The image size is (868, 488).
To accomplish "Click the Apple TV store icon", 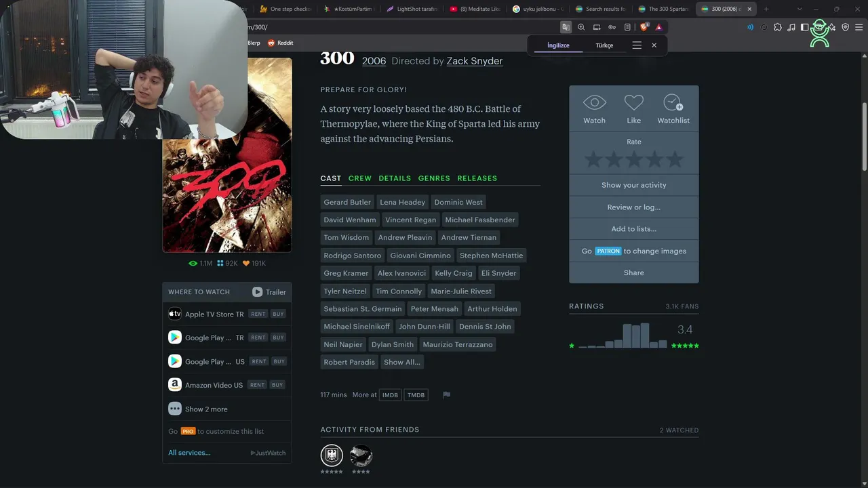I will [175, 314].
